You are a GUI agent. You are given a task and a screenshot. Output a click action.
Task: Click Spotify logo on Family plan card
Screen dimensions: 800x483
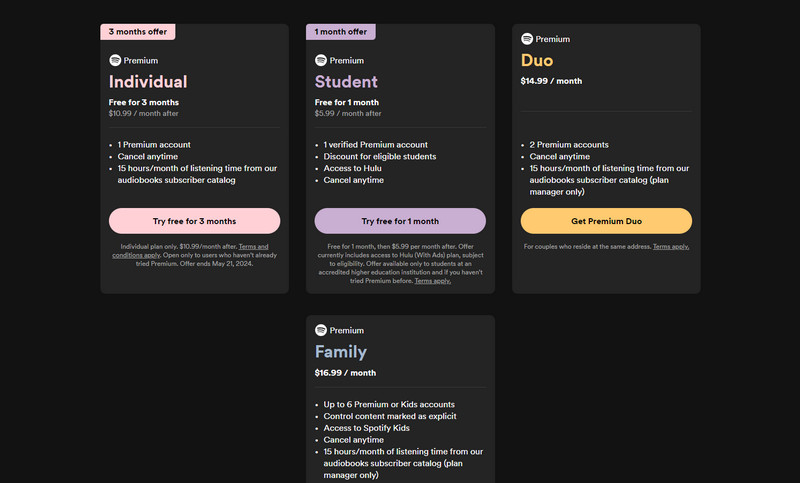321,330
